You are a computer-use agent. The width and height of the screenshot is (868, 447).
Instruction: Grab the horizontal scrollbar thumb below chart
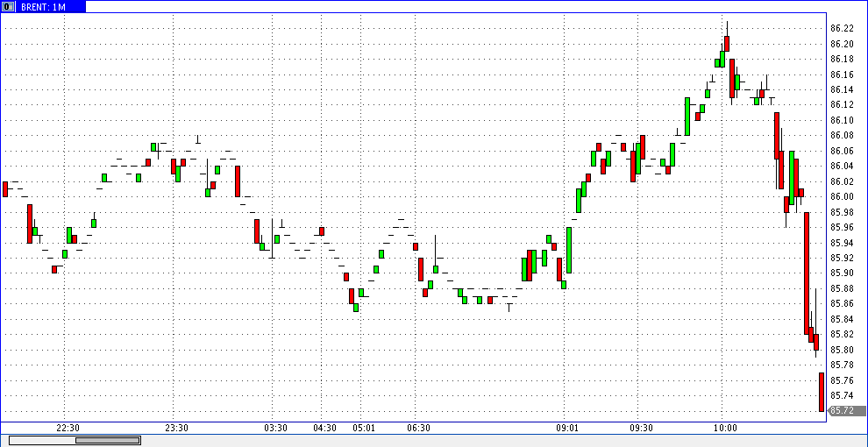click(x=107, y=440)
